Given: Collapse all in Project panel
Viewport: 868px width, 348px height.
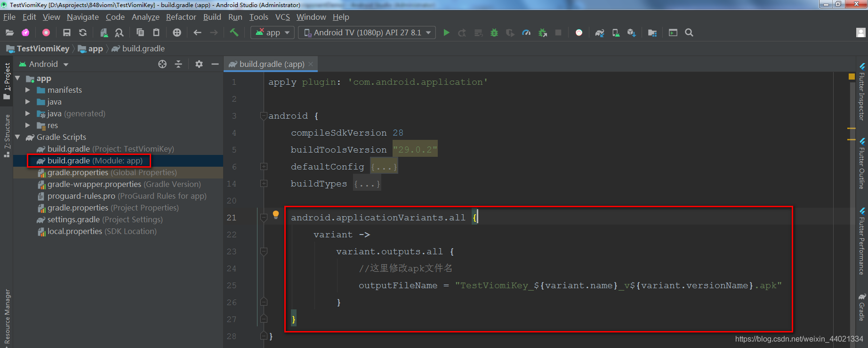Looking at the screenshot, I should (178, 64).
